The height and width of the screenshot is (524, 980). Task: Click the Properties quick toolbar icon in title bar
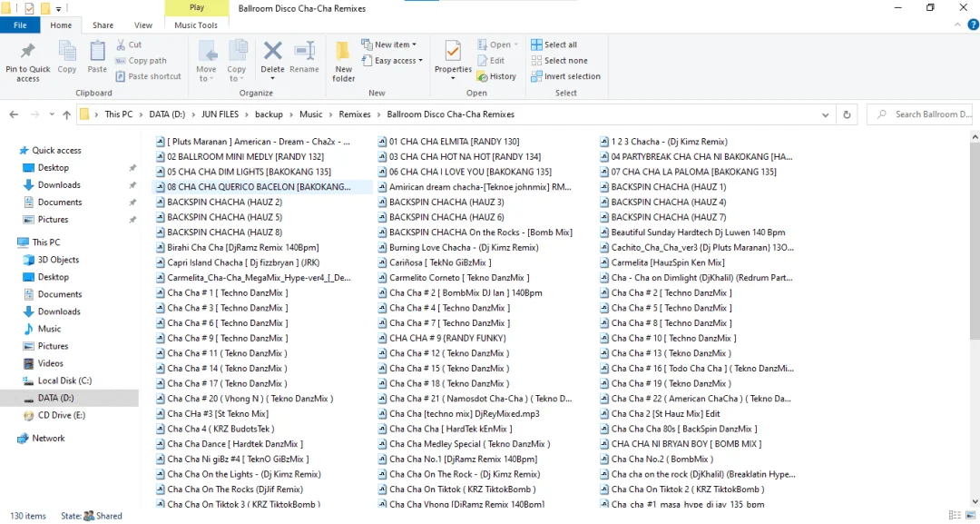tap(29, 9)
